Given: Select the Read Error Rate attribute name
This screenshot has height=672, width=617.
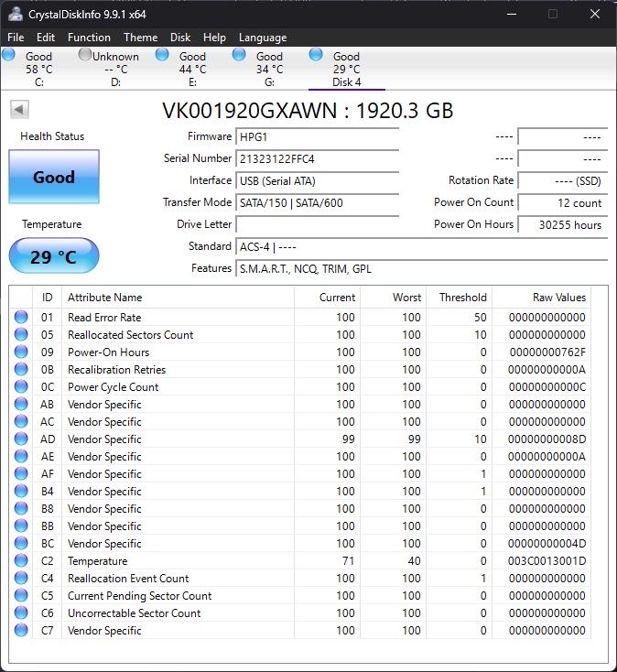Looking at the screenshot, I should 104,318.
